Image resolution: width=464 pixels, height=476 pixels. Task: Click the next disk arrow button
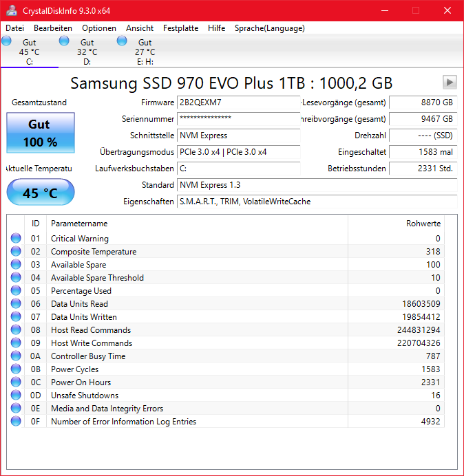pos(450,82)
